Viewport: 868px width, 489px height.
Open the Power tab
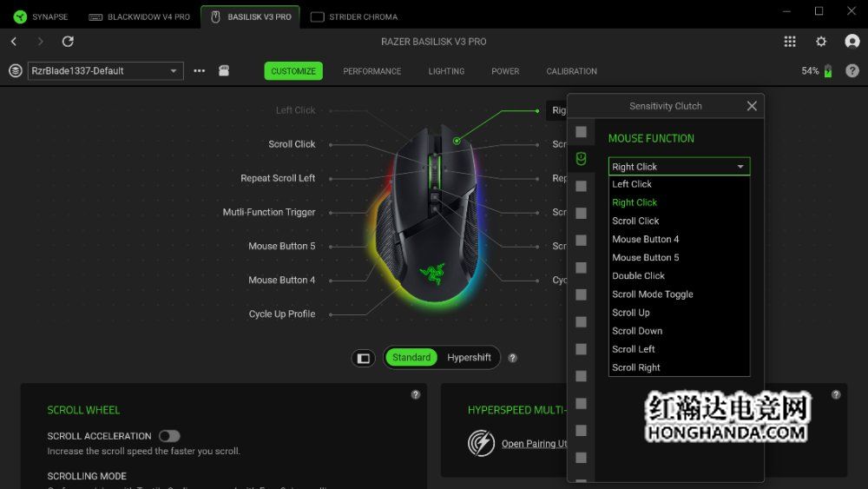click(505, 71)
